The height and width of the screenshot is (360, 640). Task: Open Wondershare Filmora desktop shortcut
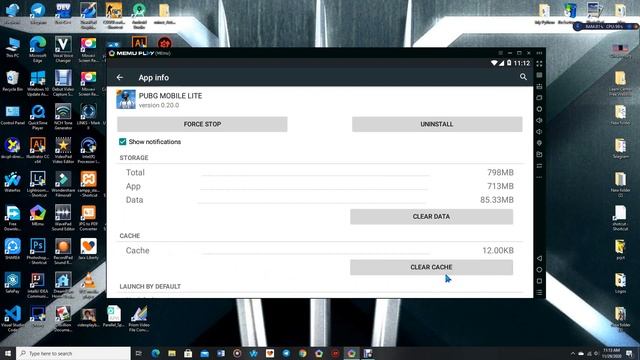[63, 184]
